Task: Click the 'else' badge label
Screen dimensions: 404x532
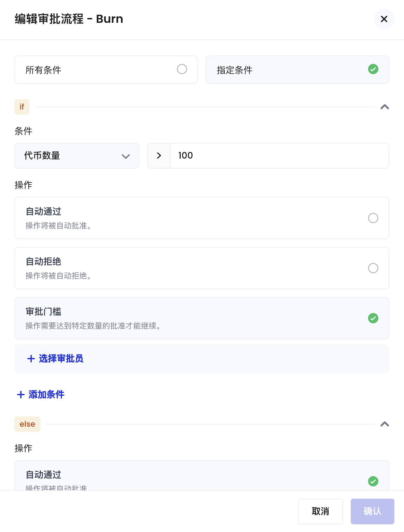Action: click(27, 424)
